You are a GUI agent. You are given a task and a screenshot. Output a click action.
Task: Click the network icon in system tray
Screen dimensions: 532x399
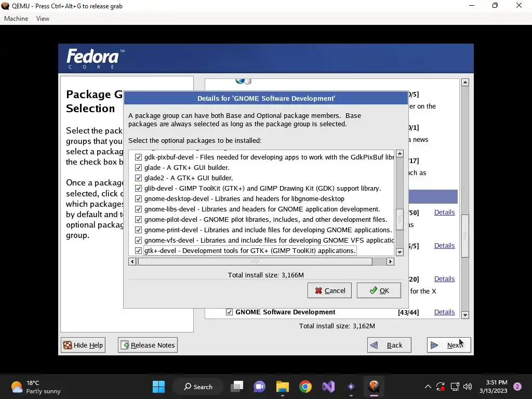[455, 387]
